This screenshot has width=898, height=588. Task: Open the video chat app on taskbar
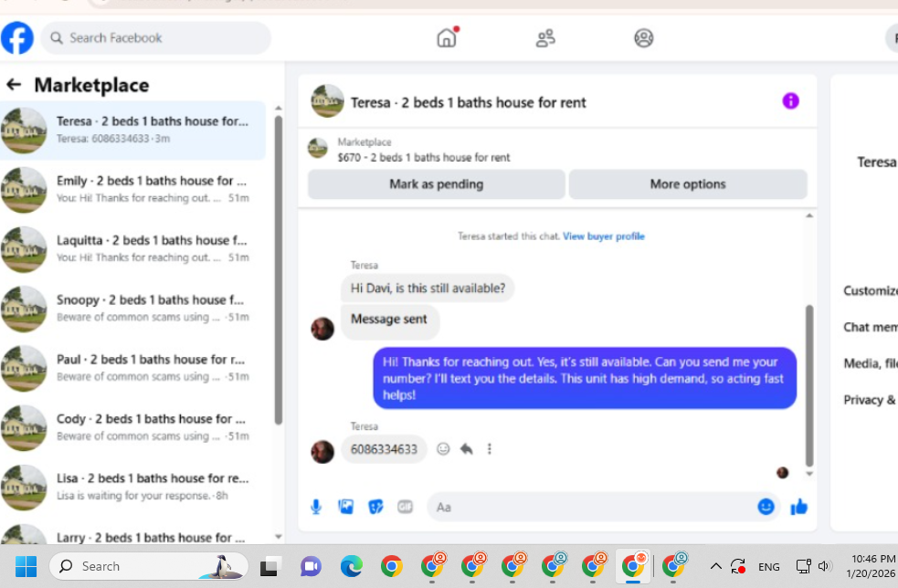click(311, 566)
